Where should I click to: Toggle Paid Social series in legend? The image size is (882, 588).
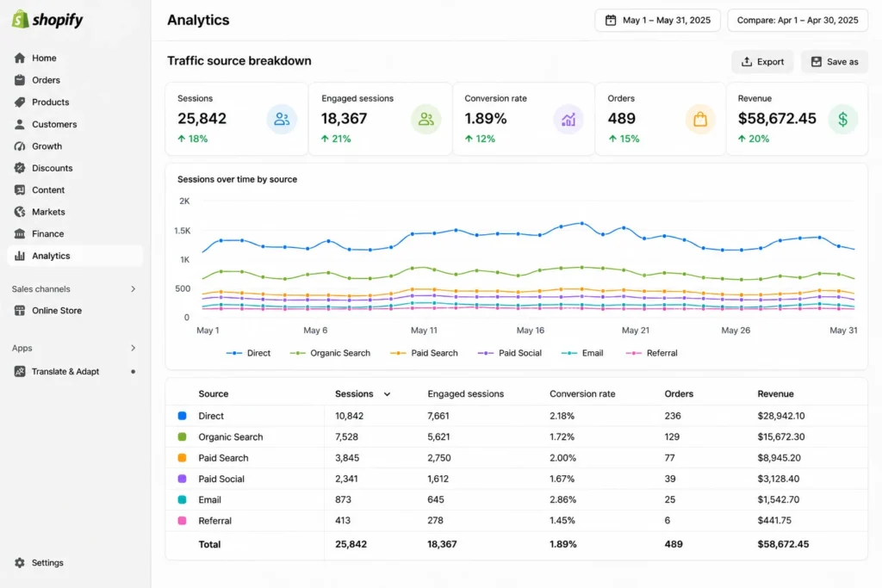(x=510, y=353)
